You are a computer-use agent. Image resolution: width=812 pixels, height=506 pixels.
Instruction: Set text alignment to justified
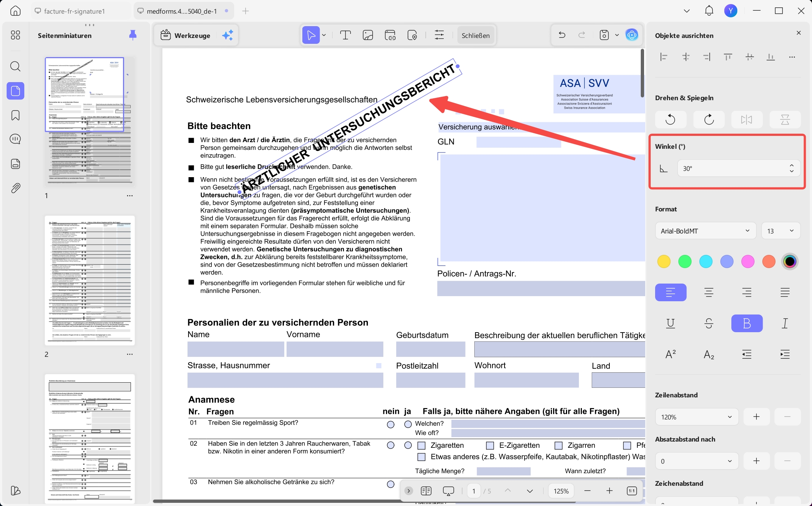pos(785,292)
